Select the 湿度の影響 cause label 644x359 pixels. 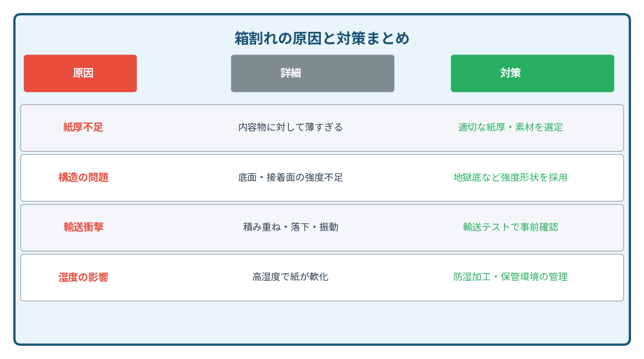pyautogui.click(x=83, y=277)
